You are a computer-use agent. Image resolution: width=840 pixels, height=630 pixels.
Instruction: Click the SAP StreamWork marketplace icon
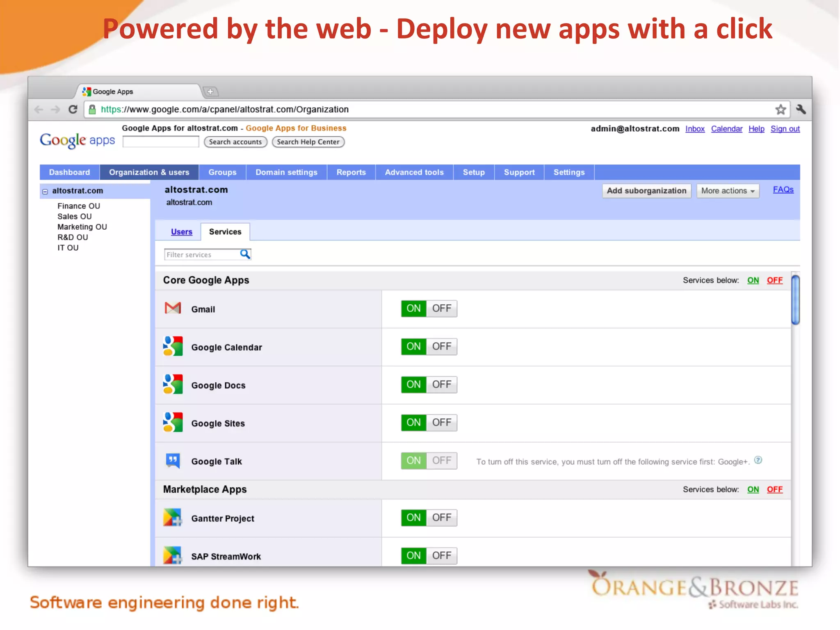(x=173, y=556)
